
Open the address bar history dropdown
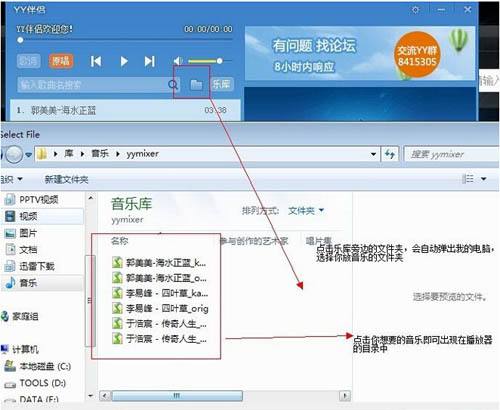coord(374,154)
